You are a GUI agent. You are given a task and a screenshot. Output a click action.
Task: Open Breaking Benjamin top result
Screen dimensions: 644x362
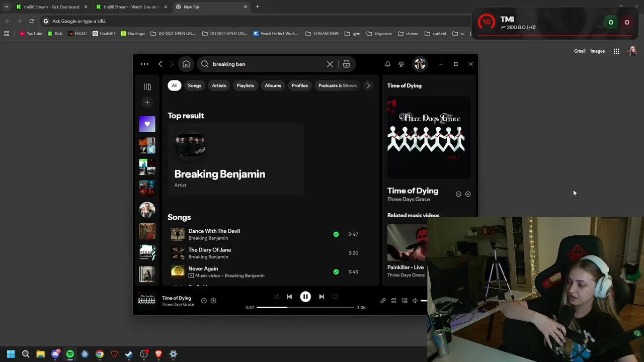[x=235, y=158]
